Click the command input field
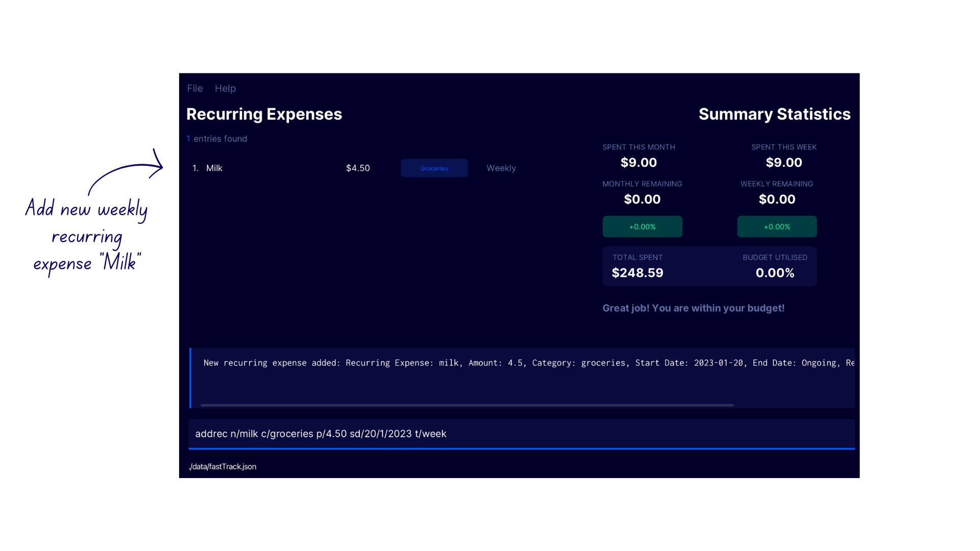 [521, 434]
